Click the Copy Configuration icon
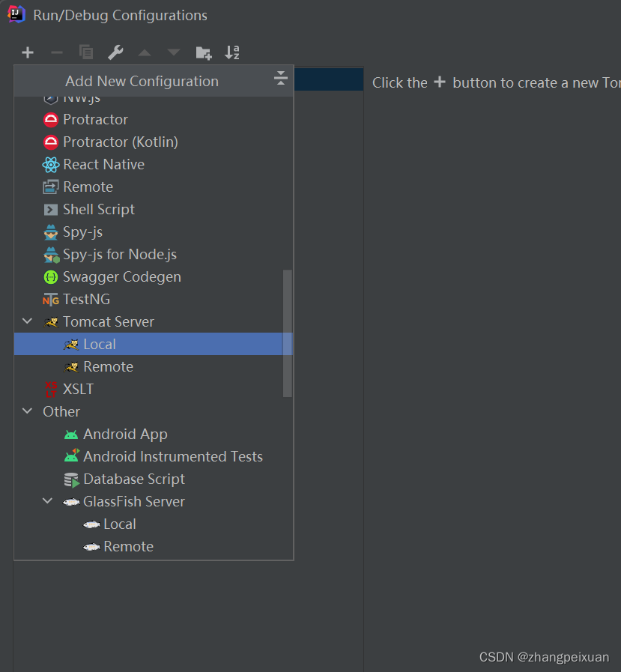 coord(86,52)
